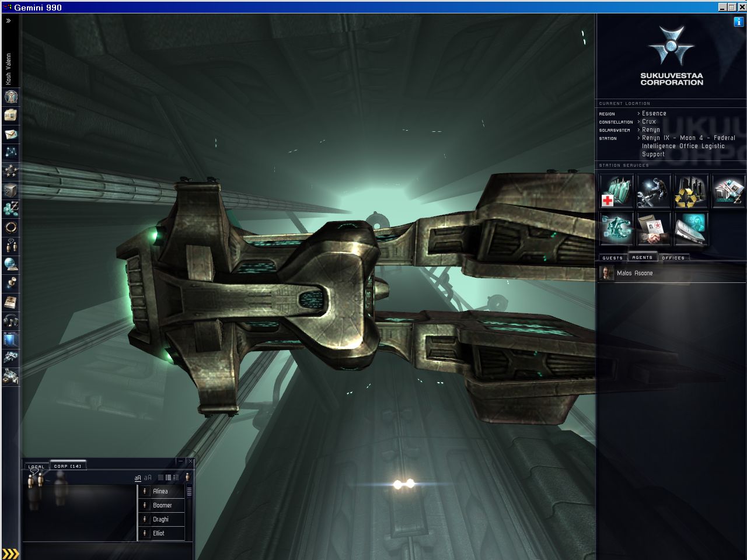Open agent Malos Asoone's portrait
Image resolution: width=747 pixels, height=560 pixels.
tap(608, 273)
